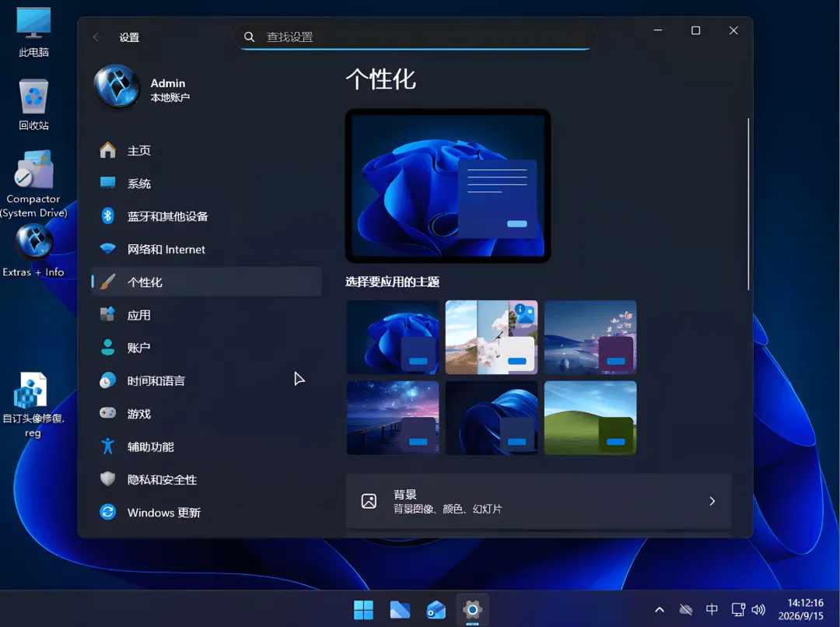Open 时间和语言 settings
This screenshot has height=627, width=840.
pyautogui.click(x=207, y=381)
